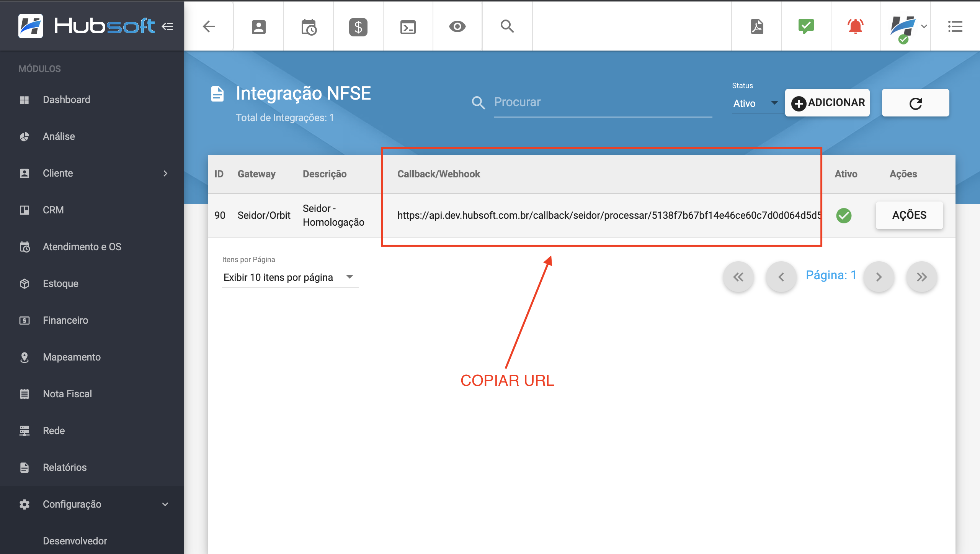Expand the Cliente sidebar submenu
The image size is (980, 554).
(x=165, y=173)
